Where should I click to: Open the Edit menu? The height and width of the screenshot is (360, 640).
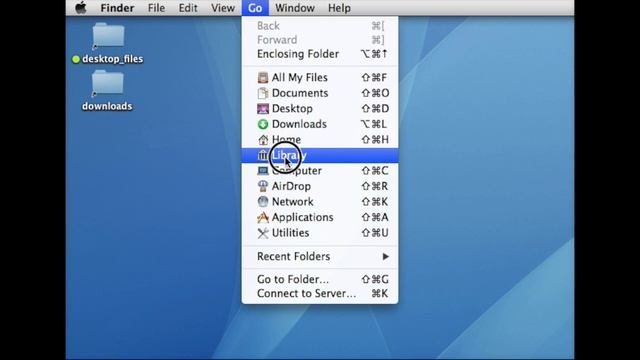pos(188,8)
